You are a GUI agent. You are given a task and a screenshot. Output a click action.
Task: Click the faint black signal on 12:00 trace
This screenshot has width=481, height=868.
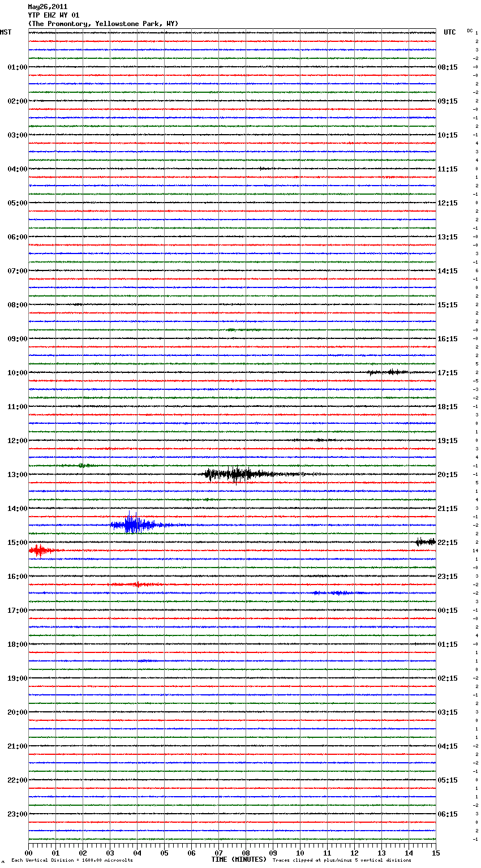pos(314,440)
